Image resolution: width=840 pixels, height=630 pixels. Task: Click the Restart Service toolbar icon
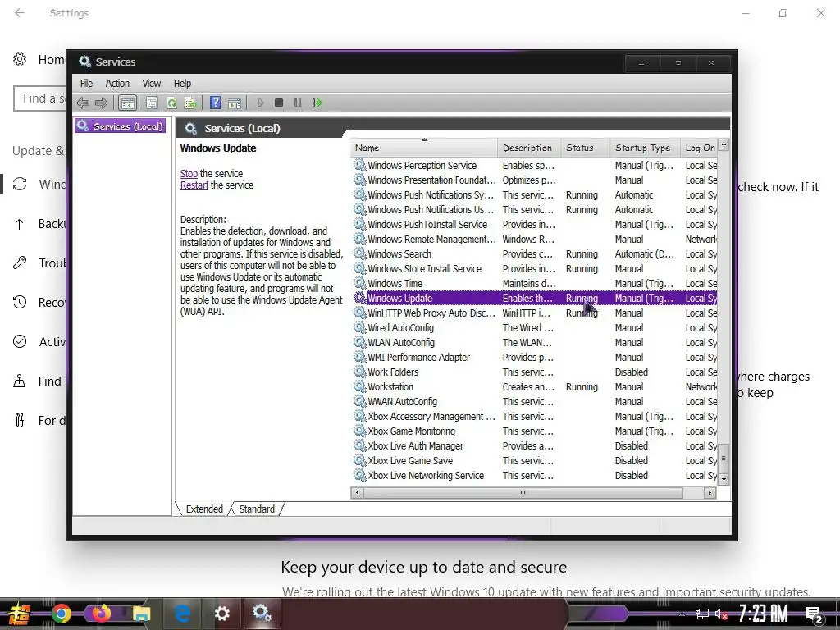pyautogui.click(x=317, y=103)
